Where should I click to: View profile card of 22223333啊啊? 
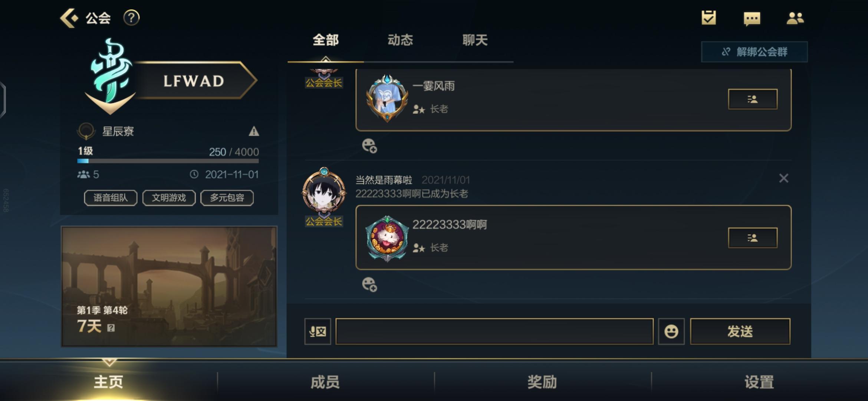click(753, 238)
